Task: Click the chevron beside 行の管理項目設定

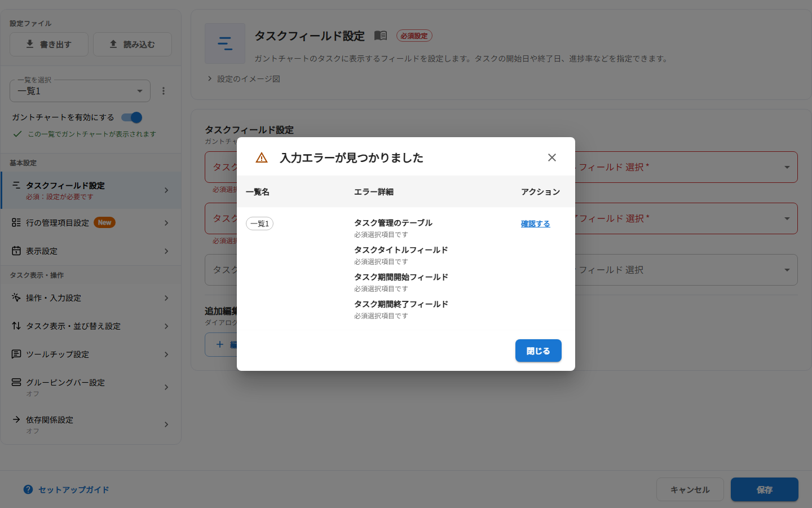Action: click(x=166, y=223)
